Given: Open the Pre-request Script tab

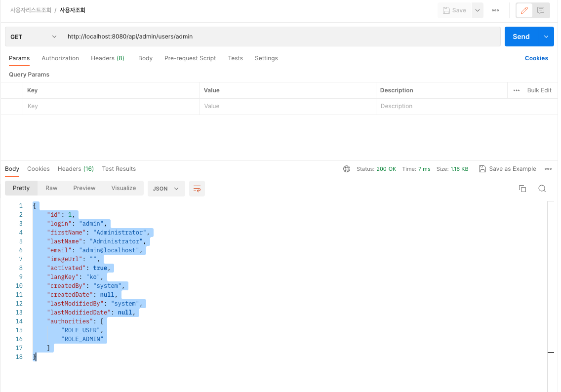Looking at the screenshot, I should 190,58.
